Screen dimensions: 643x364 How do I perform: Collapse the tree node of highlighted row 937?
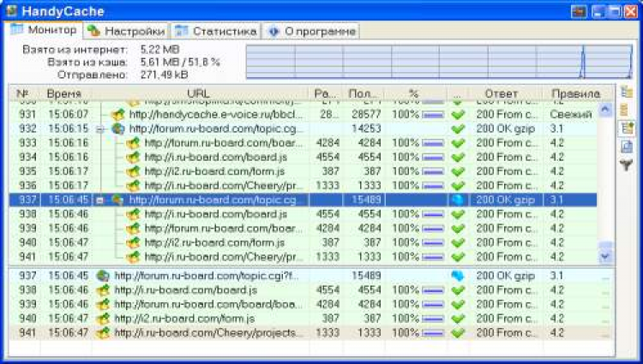[x=99, y=200]
